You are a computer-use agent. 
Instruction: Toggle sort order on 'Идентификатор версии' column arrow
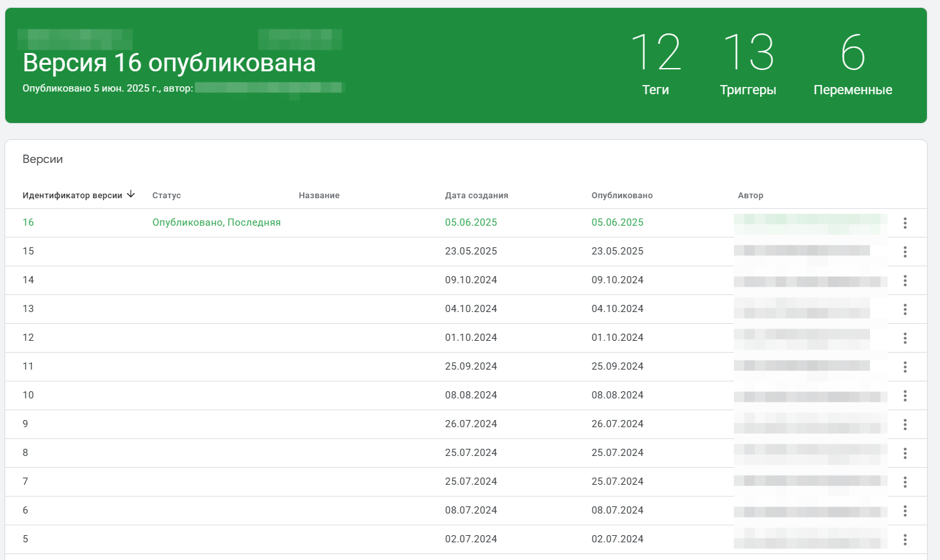click(x=132, y=194)
